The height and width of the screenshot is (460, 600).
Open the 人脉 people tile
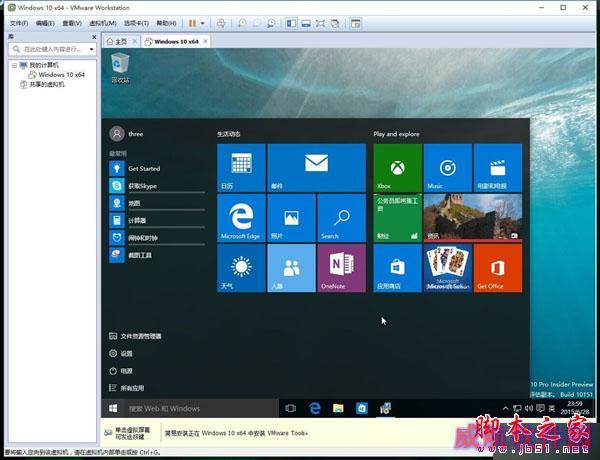pyautogui.click(x=292, y=268)
